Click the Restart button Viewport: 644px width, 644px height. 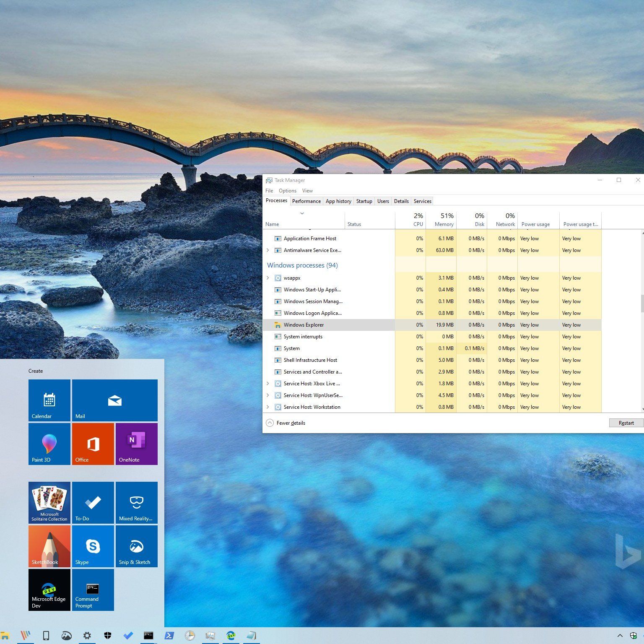626,423
